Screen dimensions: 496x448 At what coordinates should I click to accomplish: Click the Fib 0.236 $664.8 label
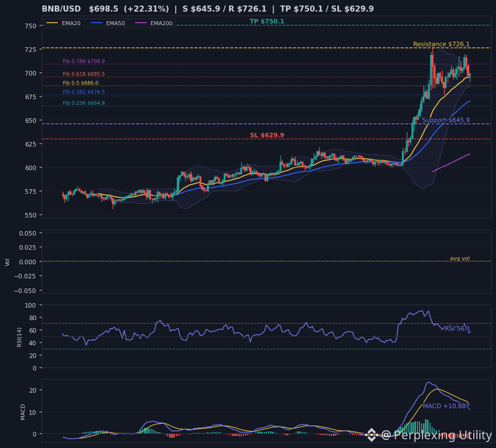click(x=84, y=103)
